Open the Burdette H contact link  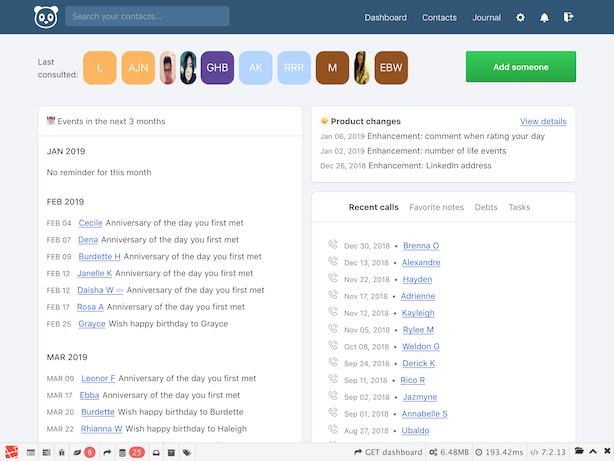click(x=99, y=257)
